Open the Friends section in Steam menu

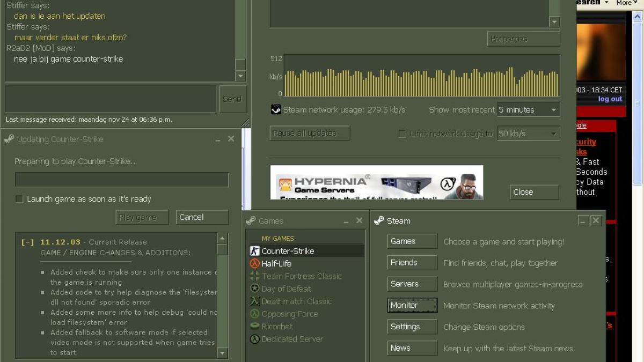(412, 263)
